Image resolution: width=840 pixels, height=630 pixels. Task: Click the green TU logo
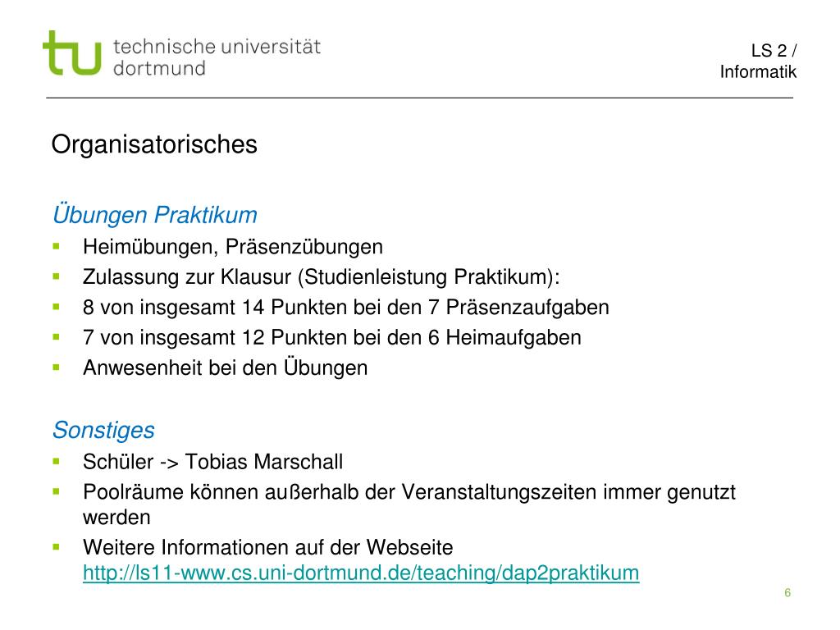72,52
